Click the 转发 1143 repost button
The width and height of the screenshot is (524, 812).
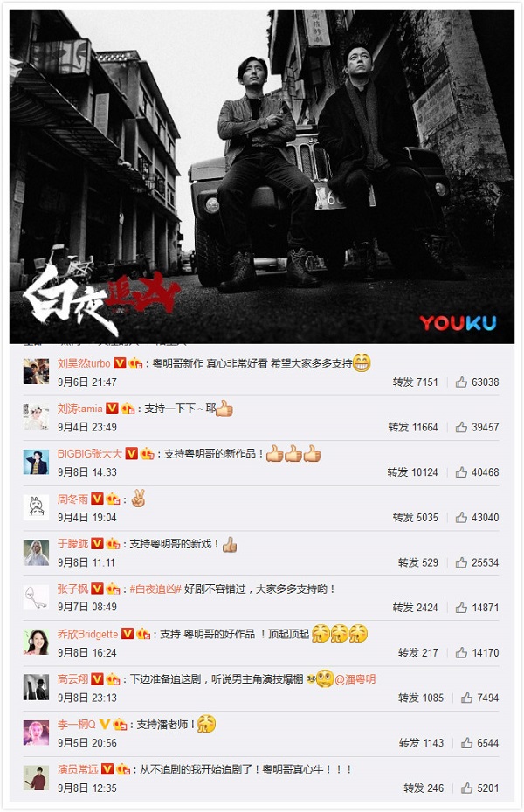[x=421, y=743]
